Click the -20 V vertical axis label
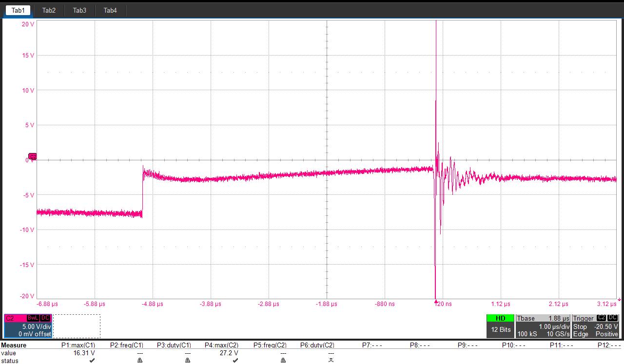Screen dimensions: 624x364 coord(27,296)
